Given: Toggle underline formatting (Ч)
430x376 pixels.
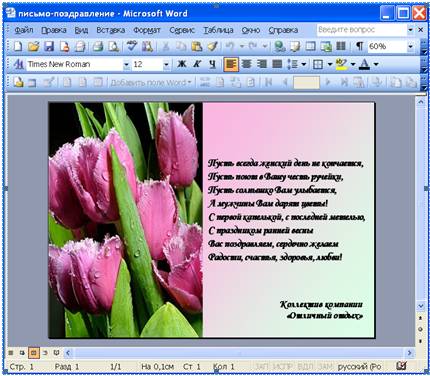Looking at the screenshot, I should coord(212,64).
